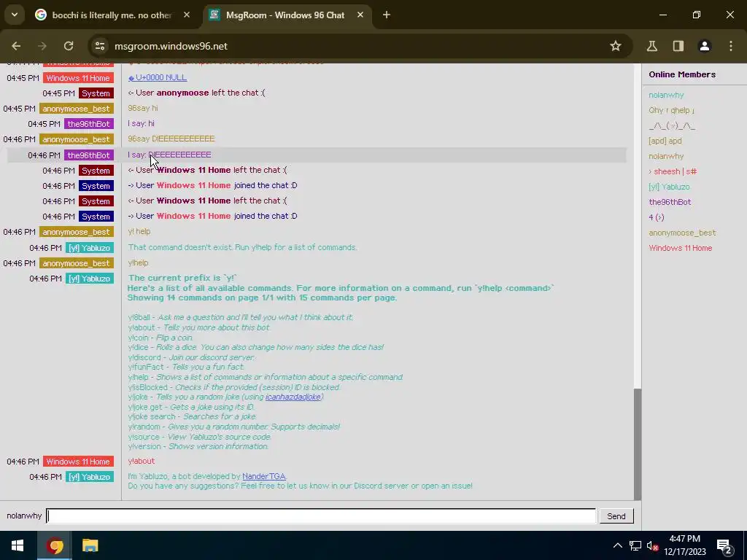Image resolution: width=747 pixels, height=560 pixels.
Task: Open Chrome Labs flask icon
Action: (x=651, y=46)
